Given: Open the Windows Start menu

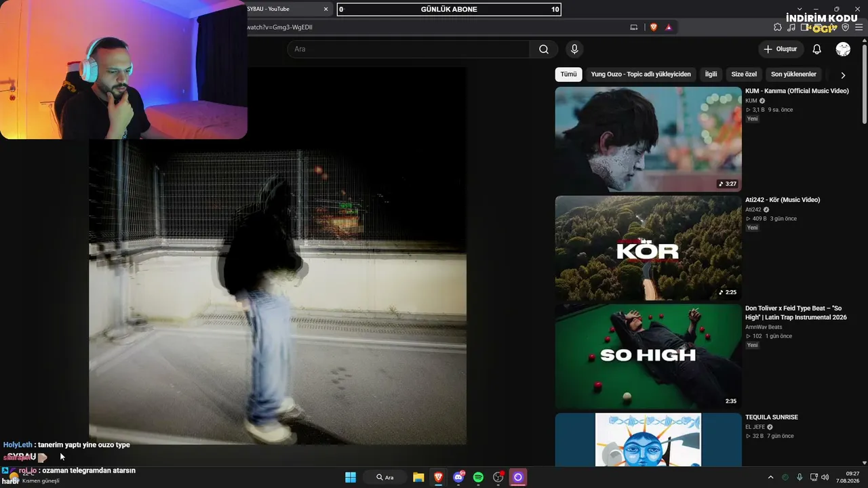Looking at the screenshot, I should 351,477.
